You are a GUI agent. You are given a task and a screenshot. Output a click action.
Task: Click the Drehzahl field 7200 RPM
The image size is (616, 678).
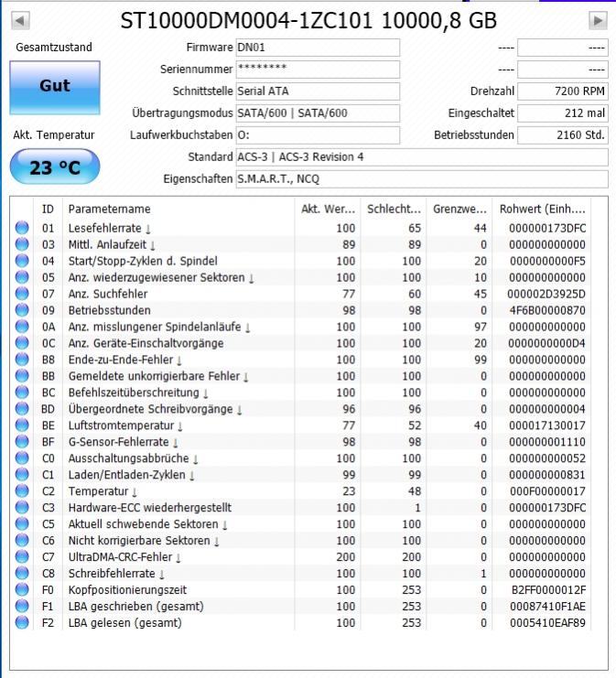(563, 91)
